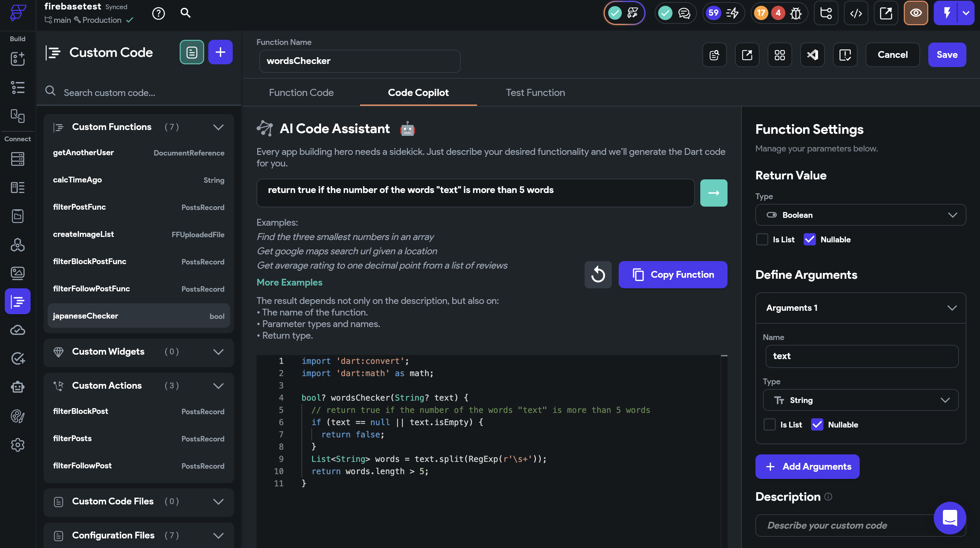Click the regenerate code refresh icon

point(598,274)
